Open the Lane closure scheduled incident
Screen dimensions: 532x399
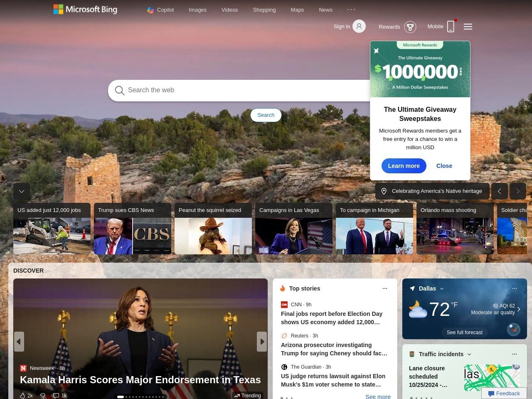pos(428,377)
